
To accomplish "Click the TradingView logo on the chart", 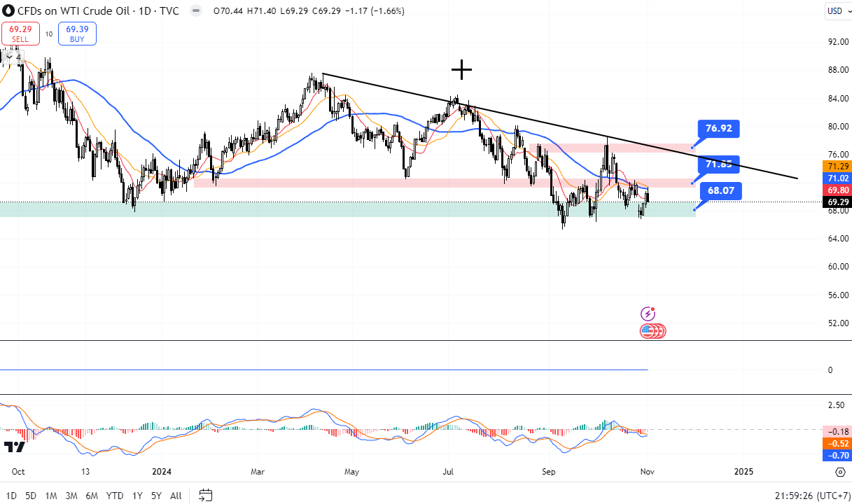I will [14, 447].
